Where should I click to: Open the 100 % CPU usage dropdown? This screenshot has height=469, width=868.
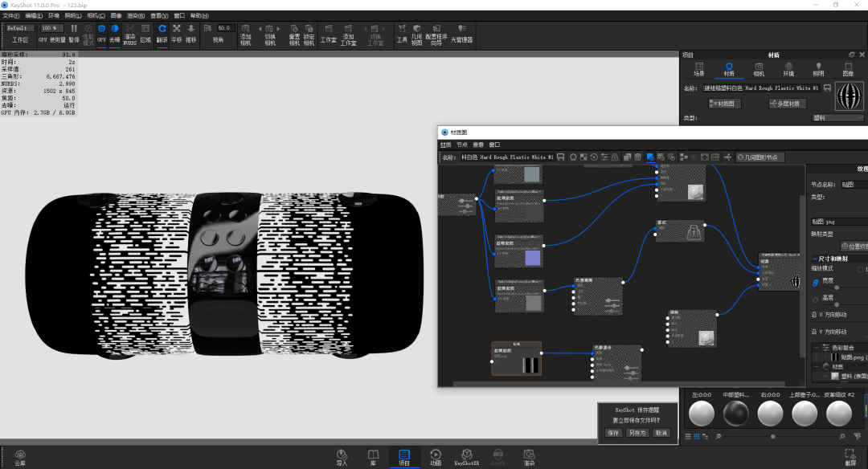(51, 27)
